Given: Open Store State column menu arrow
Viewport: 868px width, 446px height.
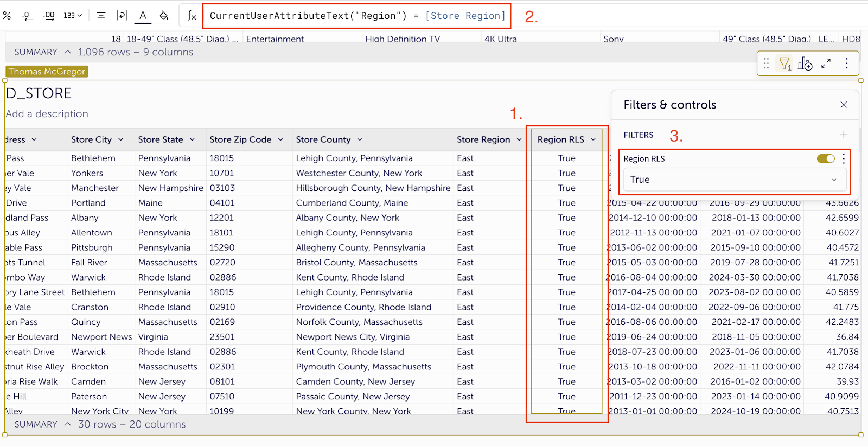Looking at the screenshot, I should click(192, 139).
